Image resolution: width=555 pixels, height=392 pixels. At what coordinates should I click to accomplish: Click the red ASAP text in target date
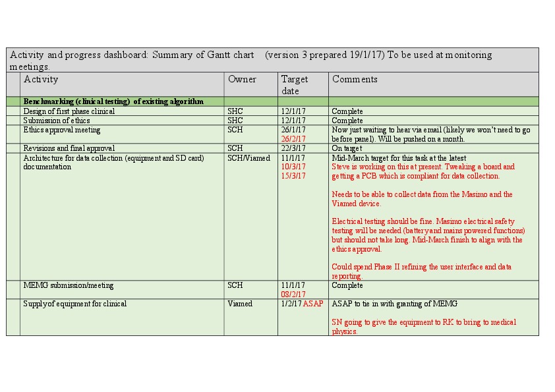(x=313, y=304)
